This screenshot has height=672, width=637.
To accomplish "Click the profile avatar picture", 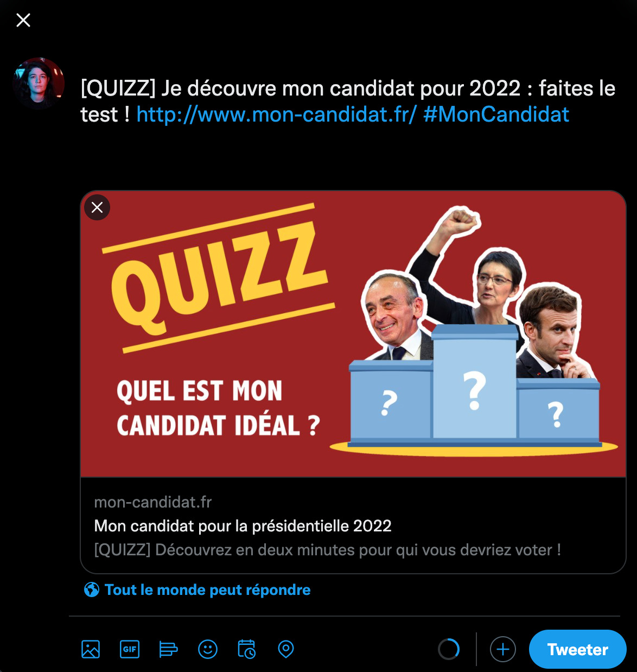I will (39, 83).
